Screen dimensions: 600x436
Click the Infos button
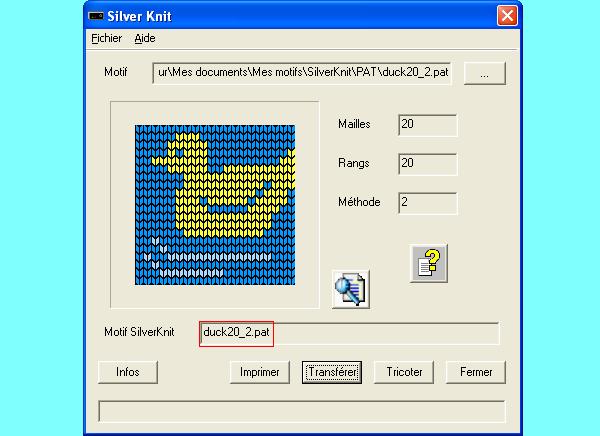coord(128,372)
